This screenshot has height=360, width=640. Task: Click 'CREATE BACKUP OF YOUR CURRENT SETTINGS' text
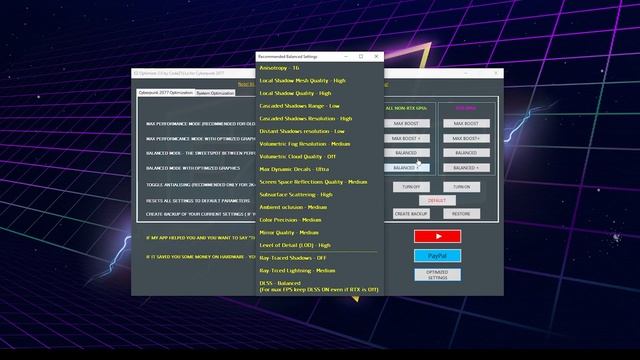(200, 214)
